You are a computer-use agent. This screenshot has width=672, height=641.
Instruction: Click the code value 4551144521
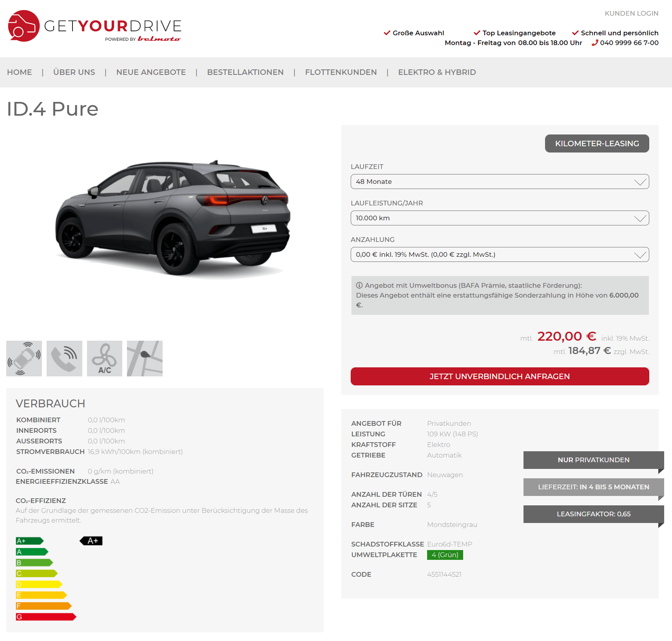point(444,574)
